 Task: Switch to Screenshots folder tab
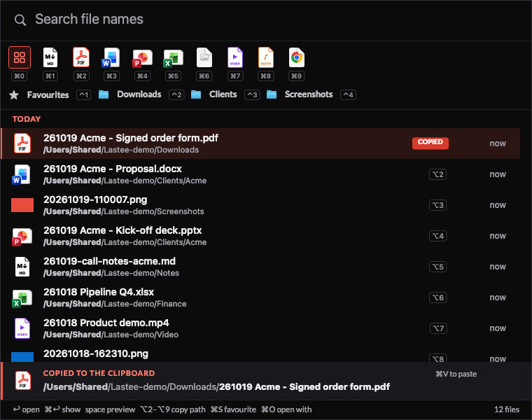309,94
